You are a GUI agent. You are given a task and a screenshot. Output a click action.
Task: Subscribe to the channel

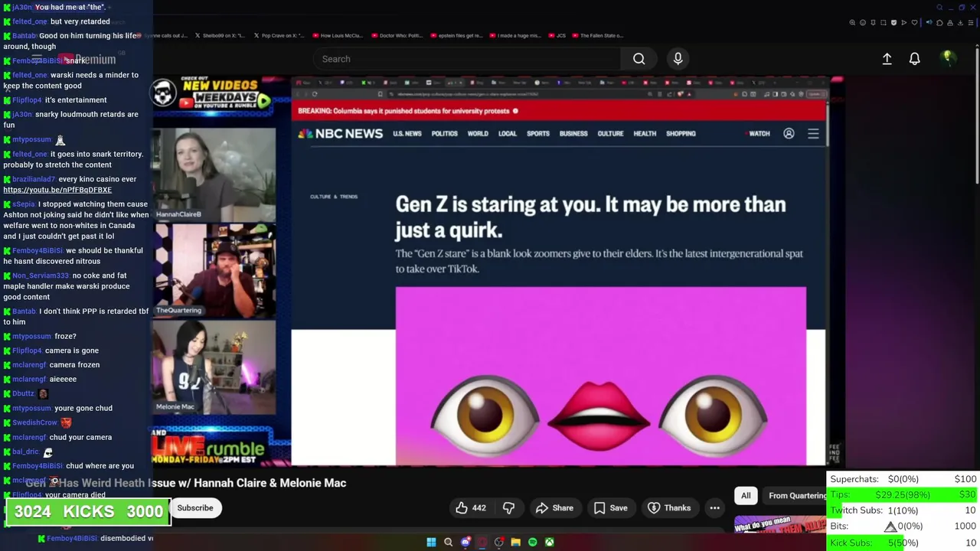pyautogui.click(x=195, y=508)
